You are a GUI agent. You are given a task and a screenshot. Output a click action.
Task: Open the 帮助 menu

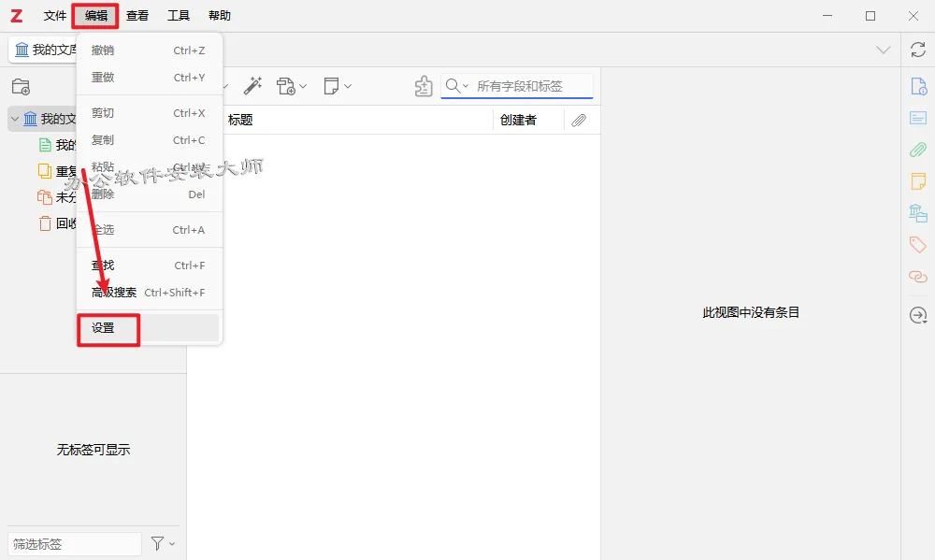[x=220, y=16]
